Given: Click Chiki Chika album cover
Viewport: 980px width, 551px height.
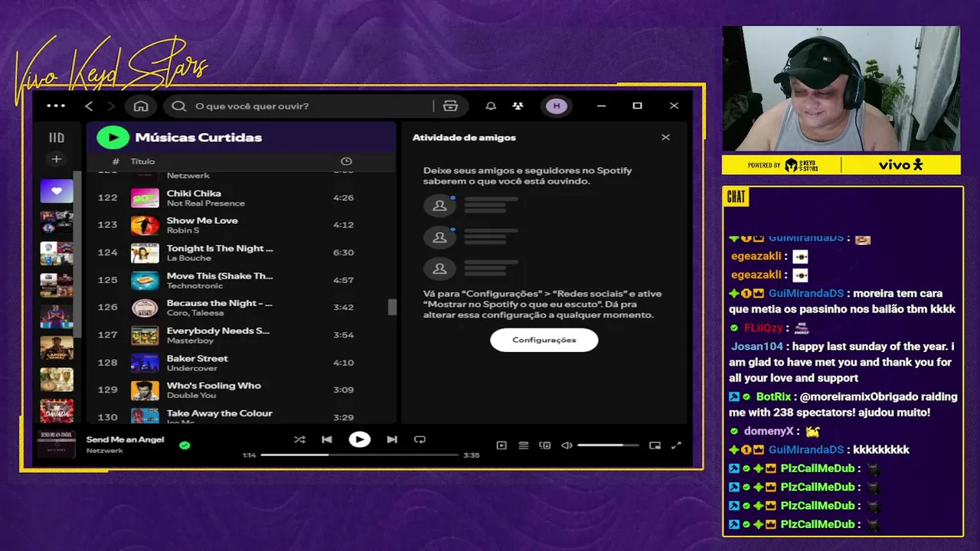Looking at the screenshot, I should 145,198.
